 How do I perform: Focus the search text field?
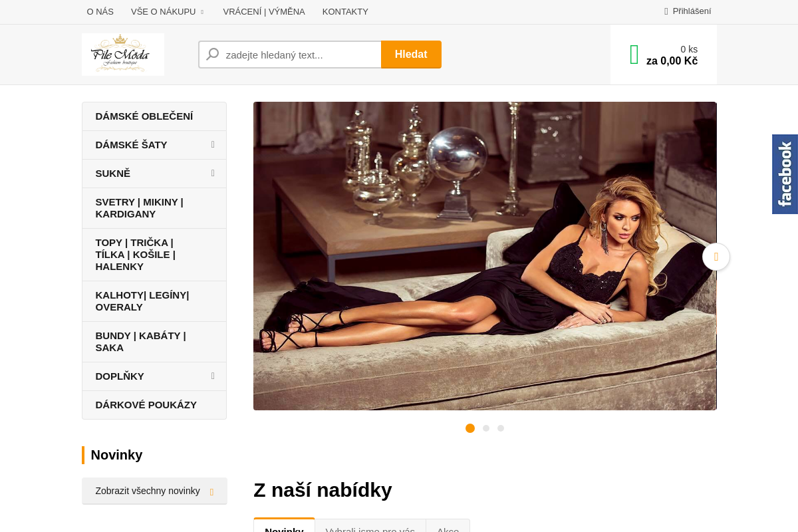click(x=290, y=55)
